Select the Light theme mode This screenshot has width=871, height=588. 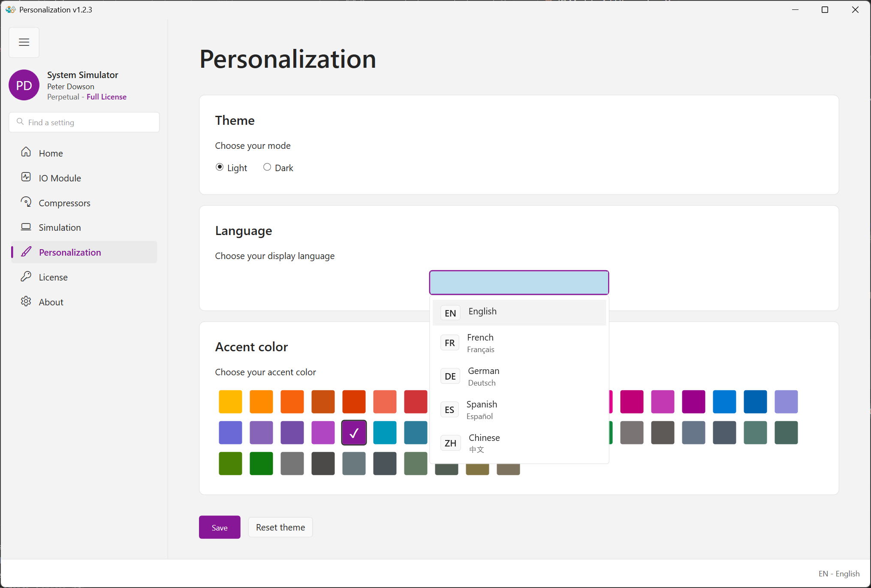pyautogui.click(x=219, y=167)
